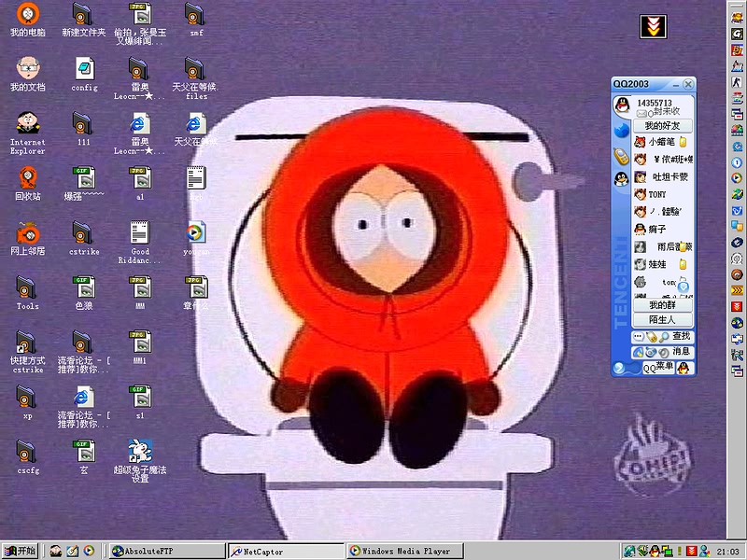
Task: Click the QQ penguin in system tray
Action: tap(655, 551)
